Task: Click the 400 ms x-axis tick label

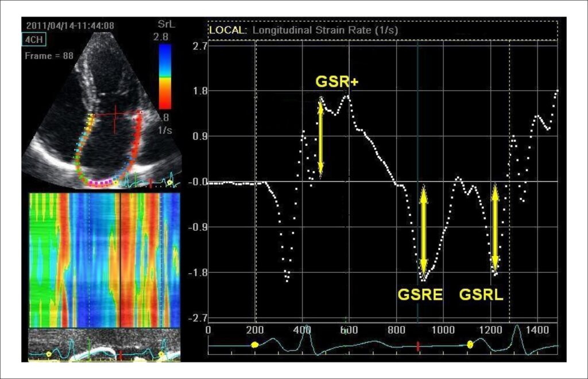Action: pyautogui.click(x=302, y=330)
